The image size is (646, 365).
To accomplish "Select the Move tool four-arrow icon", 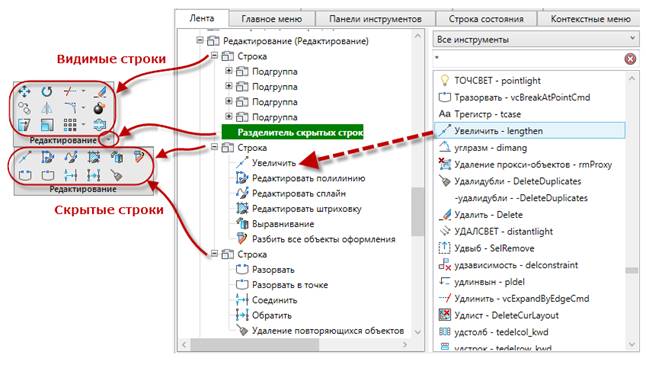I will [24, 91].
